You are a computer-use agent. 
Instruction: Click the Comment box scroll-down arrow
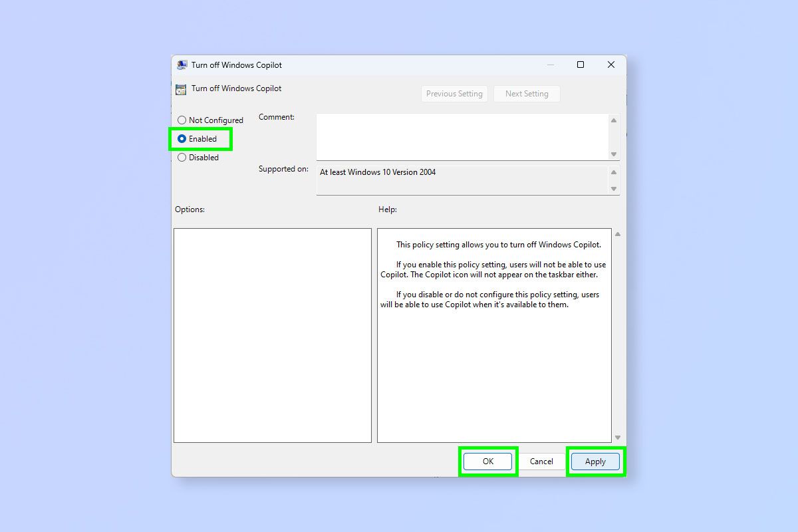pyautogui.click(x=614, y=155)
